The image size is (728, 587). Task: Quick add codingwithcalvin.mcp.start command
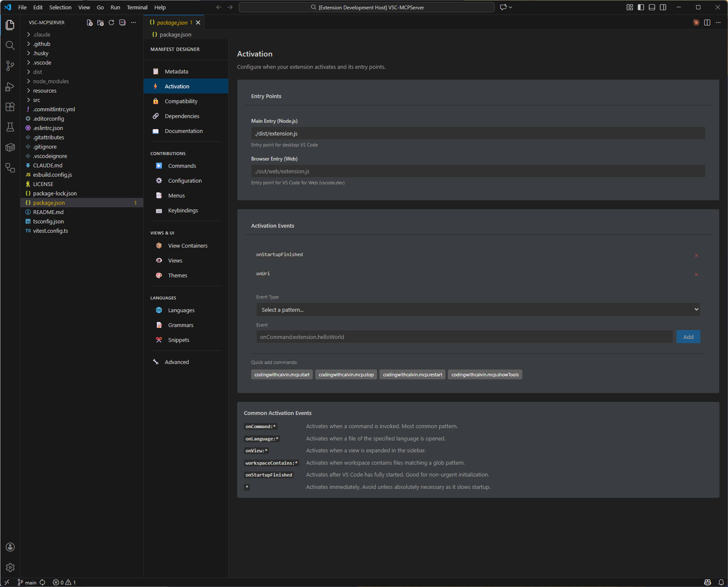point(282,375)
